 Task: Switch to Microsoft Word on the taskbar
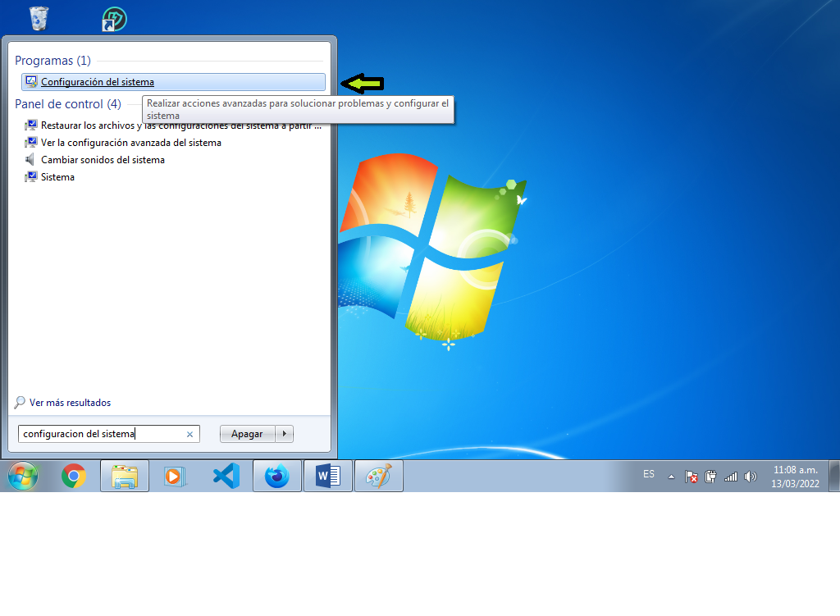(328, 476)
